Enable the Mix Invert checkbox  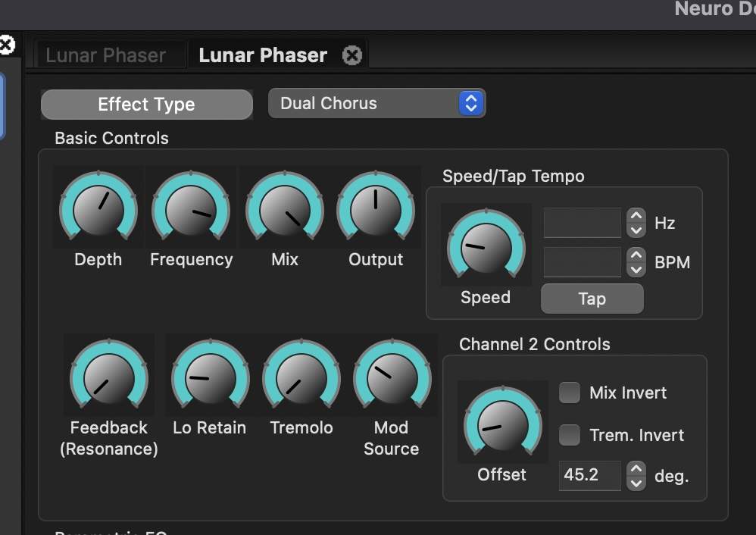570,393
